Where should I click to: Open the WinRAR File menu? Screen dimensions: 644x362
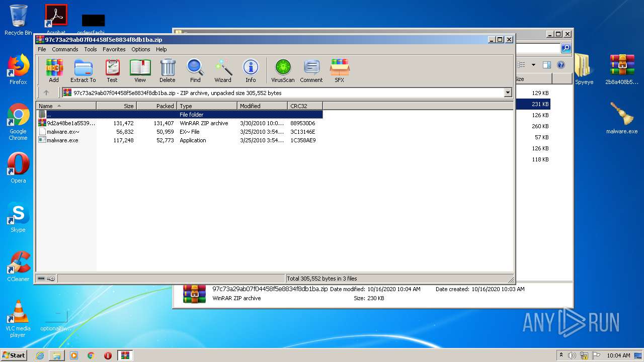tap(42, 49)
